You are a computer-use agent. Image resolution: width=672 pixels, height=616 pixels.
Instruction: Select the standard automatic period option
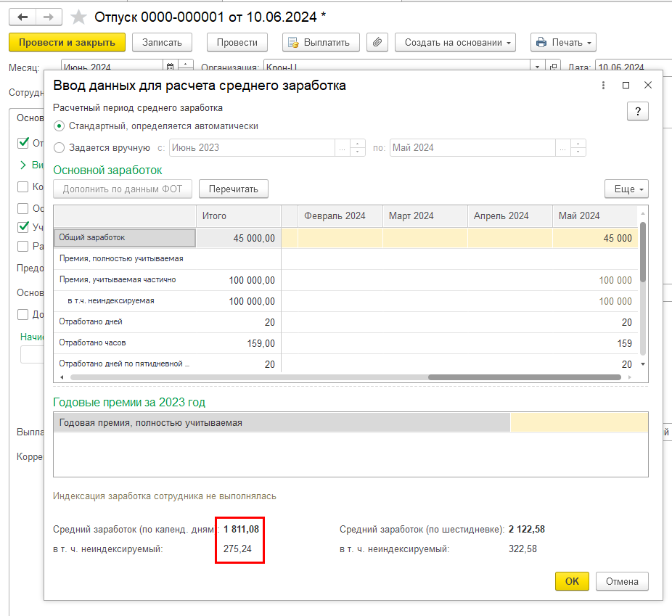[x=60, y=126]
